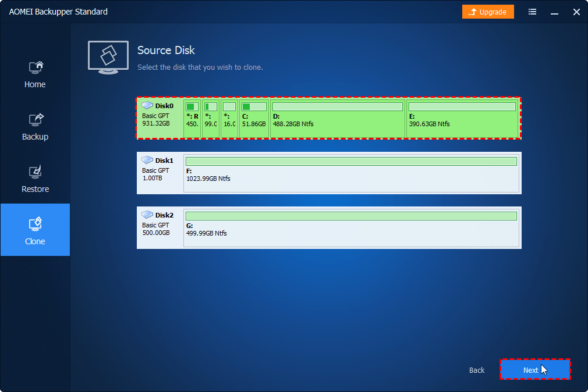Image resolution: width=588 pixels, height=392 pixels.
Task: Click the *: 16.0 partition on Disk0
Action: pos(229,119)
